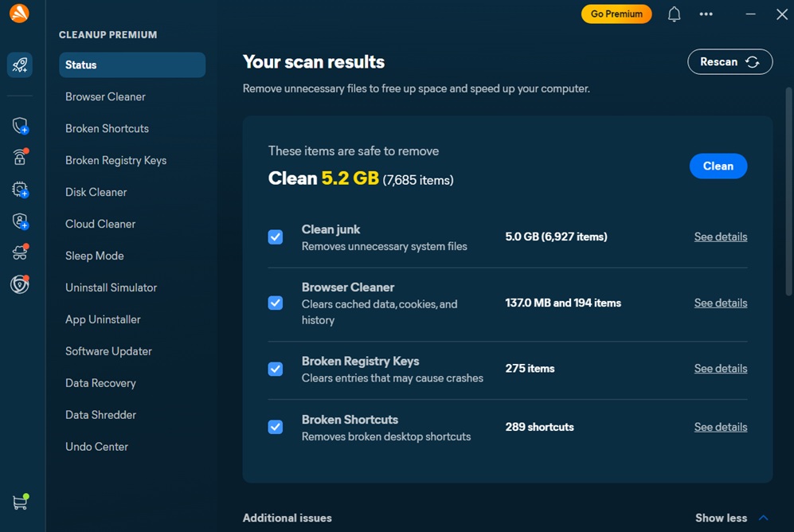This screenshot has height=532, width=794.
Task: Open the shield with person icon
Action: (20, 221)
